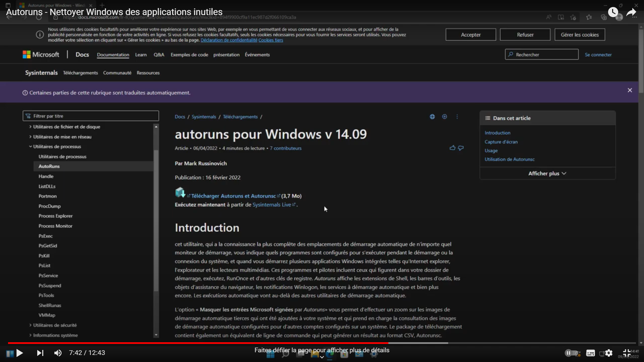Open video settings gear
The width and height of the screenshot is (644, 362).
point(609,353)
